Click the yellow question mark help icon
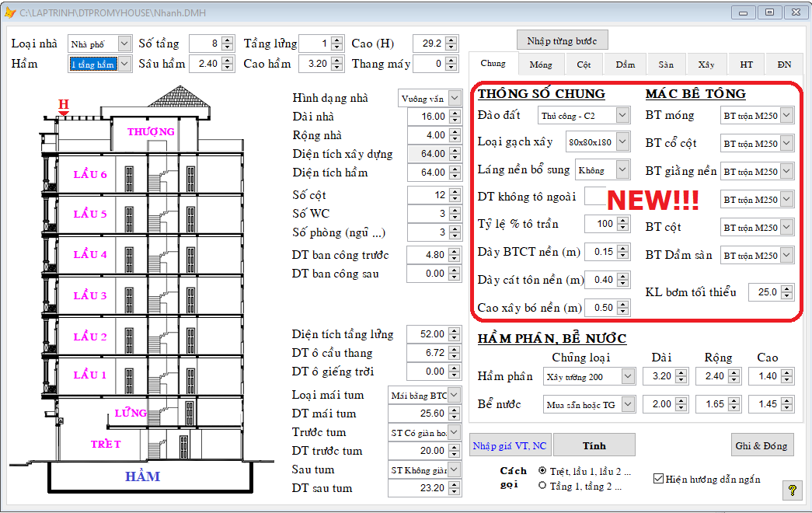The height and width of the screenshot is (513, 812). click(792, 490)
